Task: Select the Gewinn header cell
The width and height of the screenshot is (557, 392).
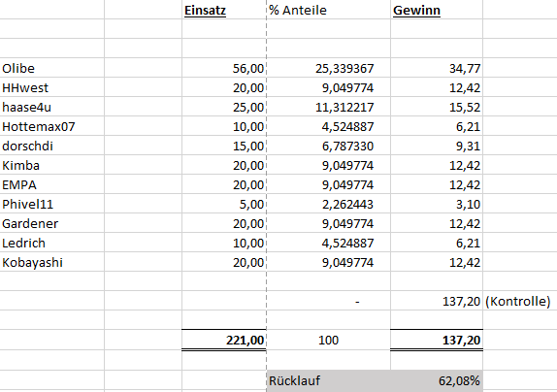Action: click(x=437, y=10)
